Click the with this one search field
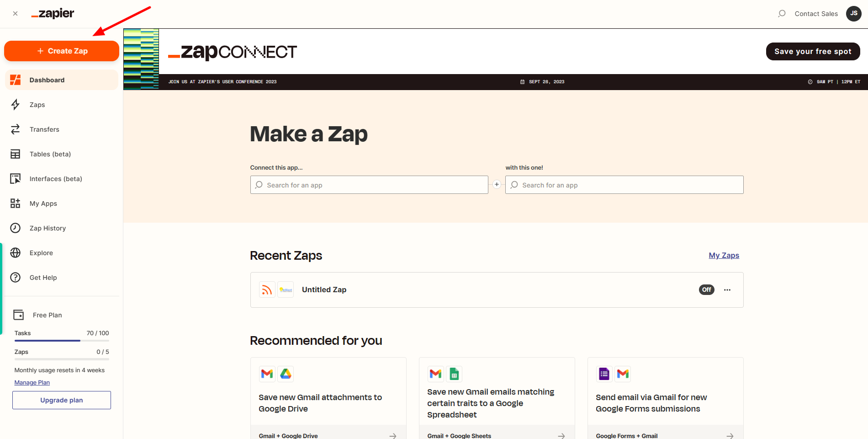This screenshot has width=868, height=439. (x=625, y=185)
